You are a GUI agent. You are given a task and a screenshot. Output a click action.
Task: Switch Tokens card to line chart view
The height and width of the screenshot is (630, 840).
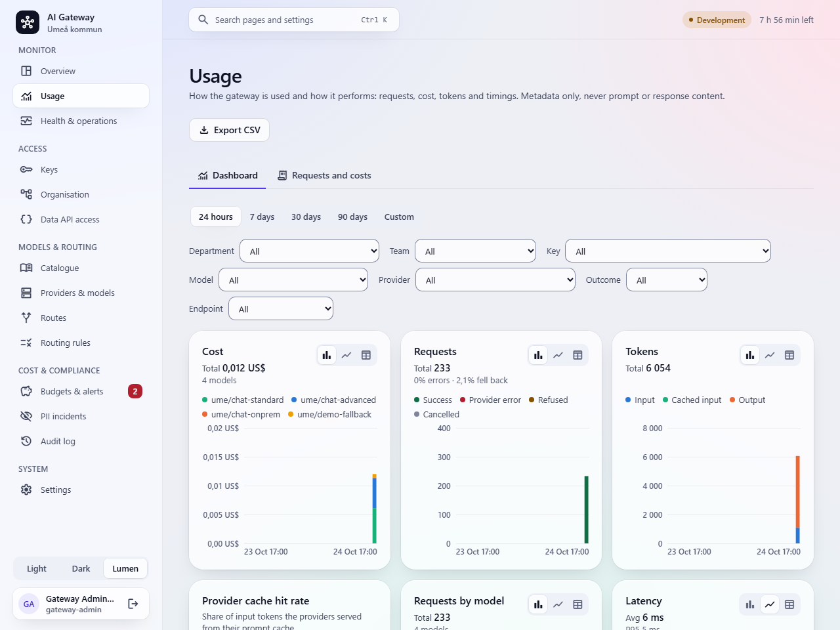coord(770,355)
